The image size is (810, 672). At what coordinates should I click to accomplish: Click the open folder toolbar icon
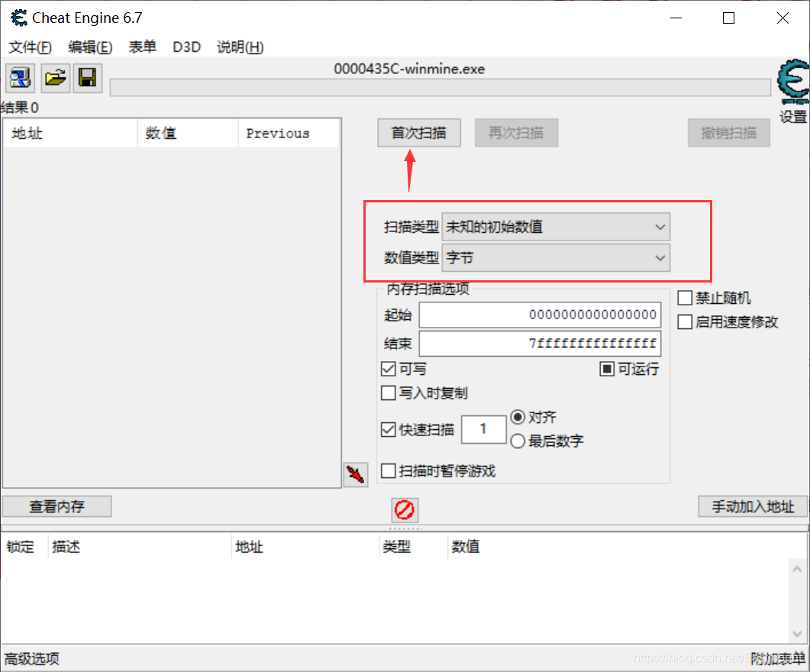(x=55, y=78)
